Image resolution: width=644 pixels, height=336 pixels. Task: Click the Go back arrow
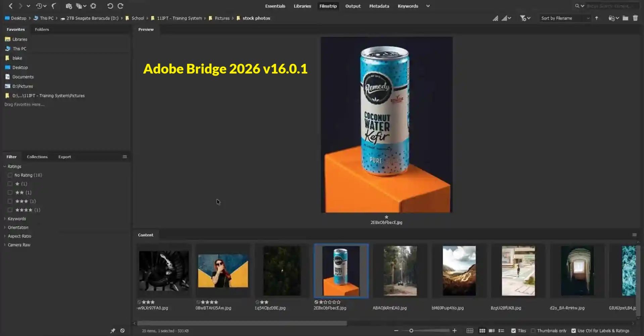[x=11, y=6]
